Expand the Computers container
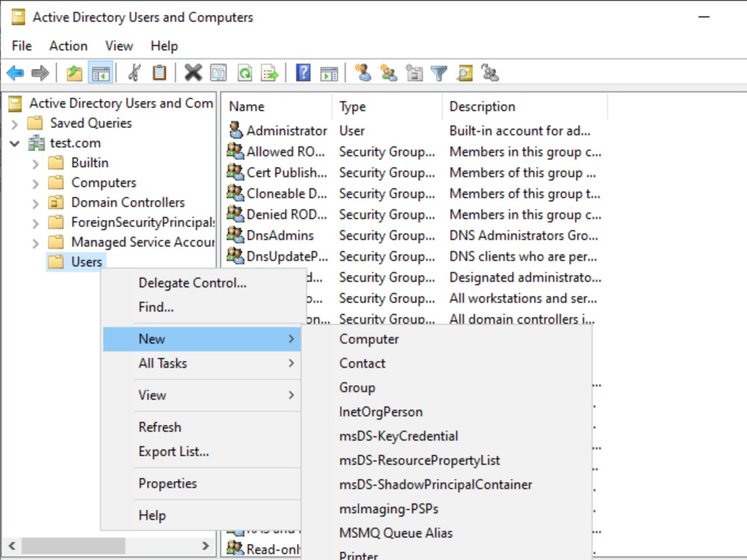Image resolution: width=747 pixels, height=560 pixels. click(x=36, y=184)
